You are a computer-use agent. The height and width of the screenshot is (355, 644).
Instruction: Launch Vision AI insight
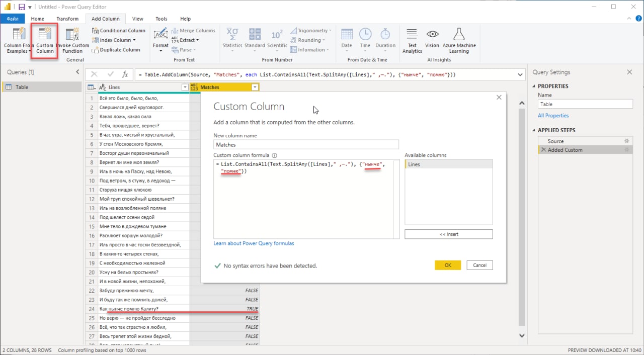click(432, 38)
